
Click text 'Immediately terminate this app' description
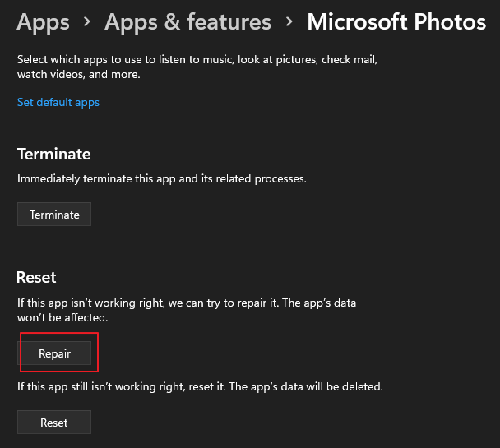click(x=96, y=178)
